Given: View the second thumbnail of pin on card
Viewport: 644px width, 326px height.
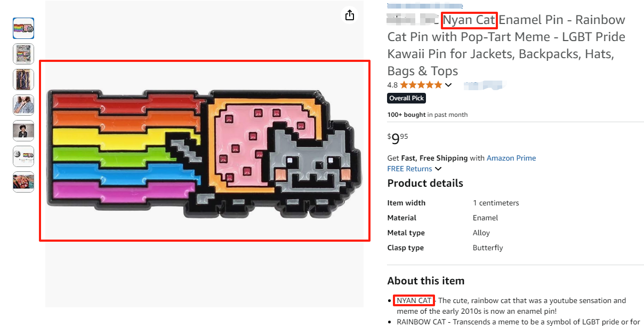Looking at the screenshot, I should 23,54.
